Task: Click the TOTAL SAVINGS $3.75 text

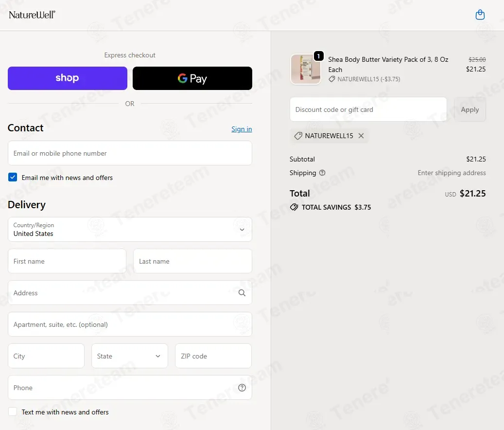Action: pos(336,207)
